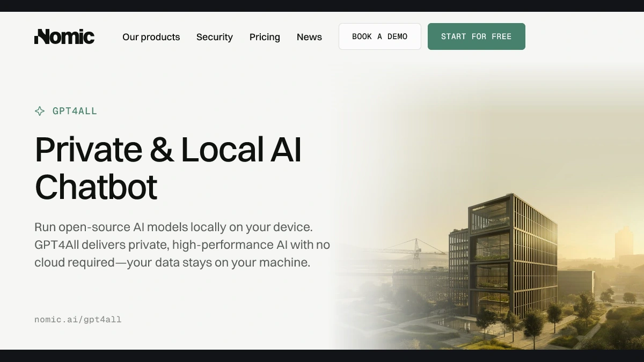Click the GPT4ALL label text

click(75, 111)
